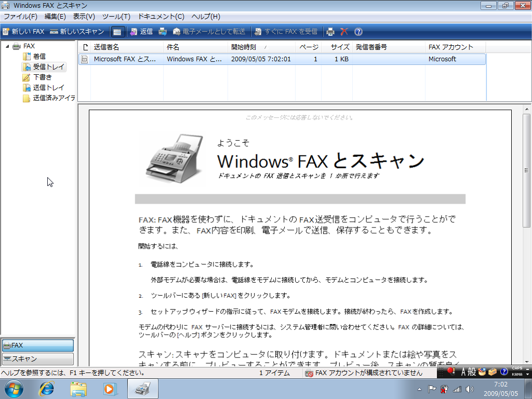Image resolution: width=532 pixels, height=399 pixels.
Task: Sort by 開始時刻 column header
Action: (x=262, y=47)
